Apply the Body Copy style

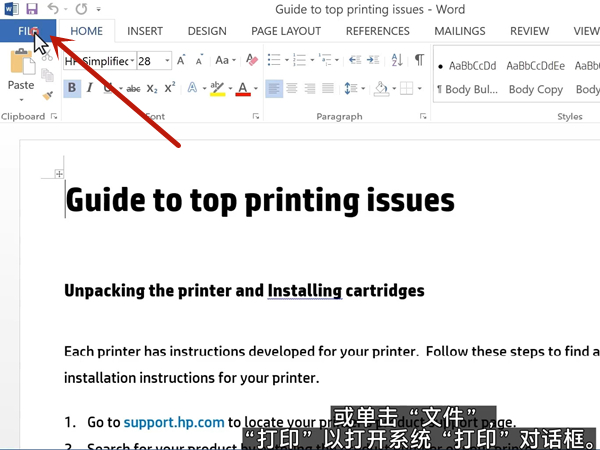click(x=535, y=89)
